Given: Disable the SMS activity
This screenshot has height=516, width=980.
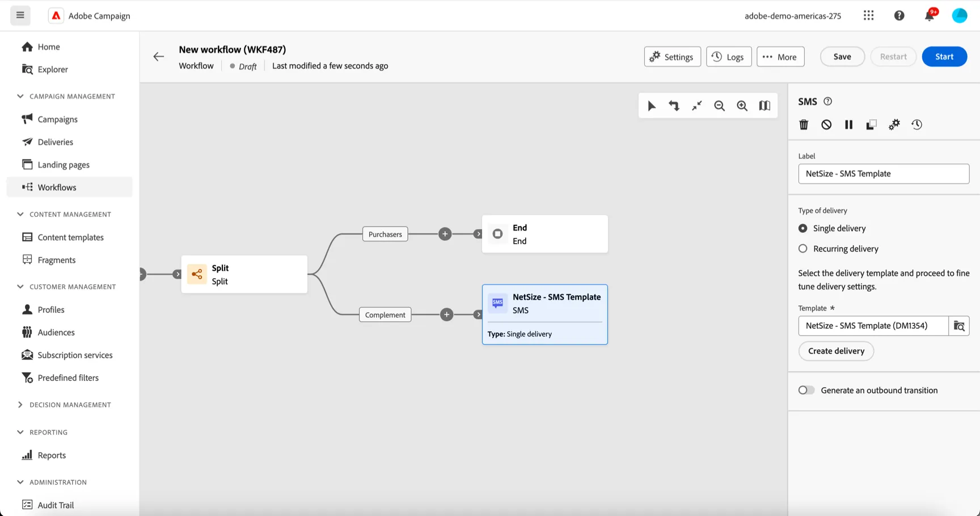Looking at the screenshot, I should pyautogui.click(x=826, y=124).
